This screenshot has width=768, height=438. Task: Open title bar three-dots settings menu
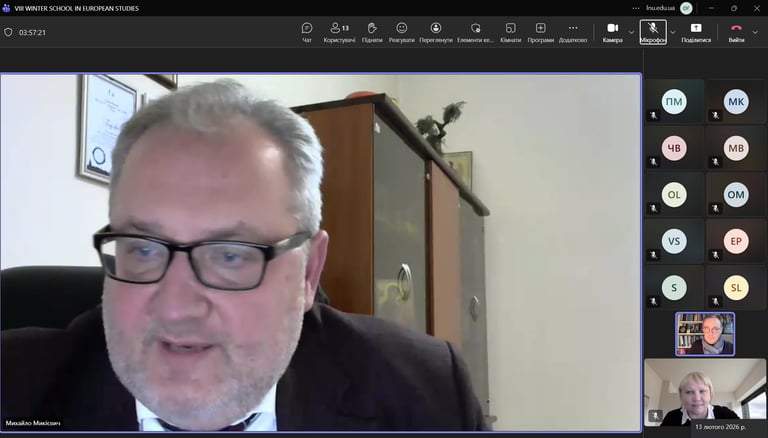pos(636,8)
